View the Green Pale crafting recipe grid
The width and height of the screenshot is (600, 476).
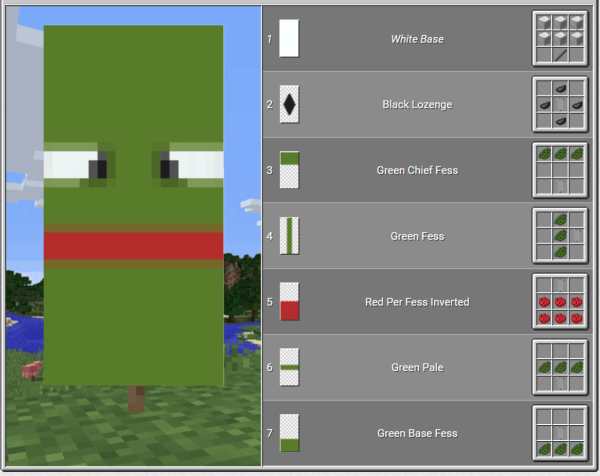tap(559, 367)
